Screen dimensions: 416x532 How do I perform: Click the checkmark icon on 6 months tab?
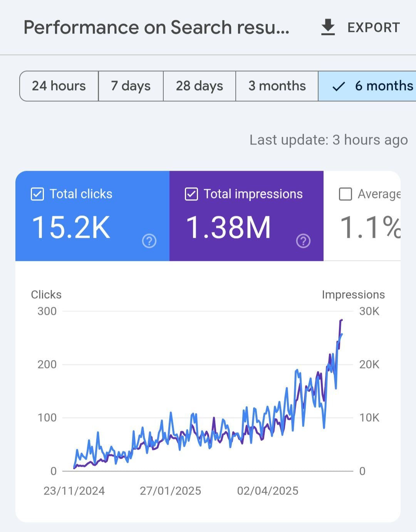pyautogui.click(x=339, y=86)
